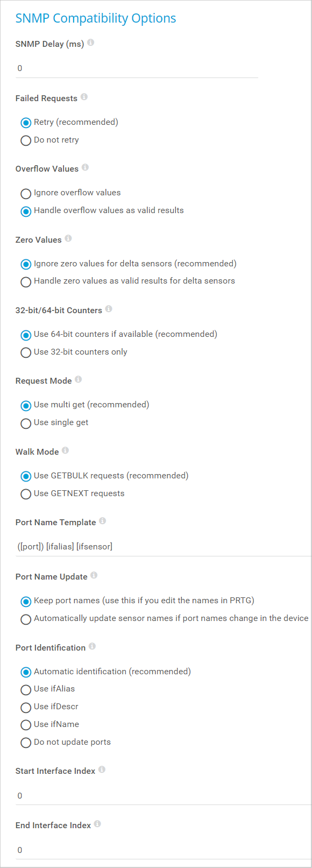Click the info icon next to Walk Mode
Image resolution: width=312 pixels, height=868 pixels.
click(x=65, y=450)
